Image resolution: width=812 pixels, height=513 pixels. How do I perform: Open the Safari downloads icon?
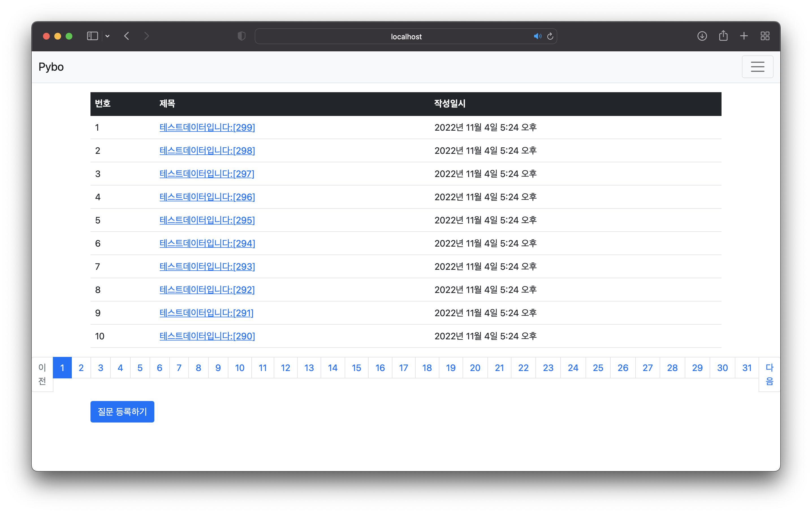(x=702, y=36)
